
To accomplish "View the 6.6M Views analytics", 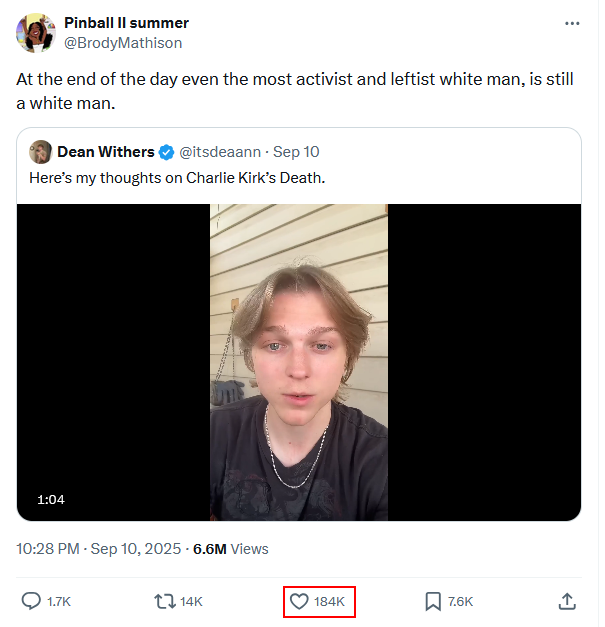I will pos(231,549).
